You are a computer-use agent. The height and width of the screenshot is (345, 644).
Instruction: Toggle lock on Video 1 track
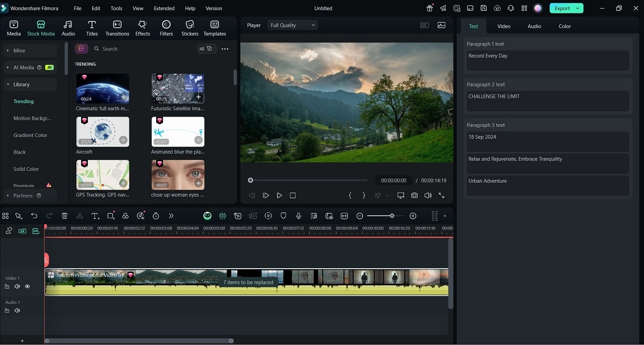[7, 286]
